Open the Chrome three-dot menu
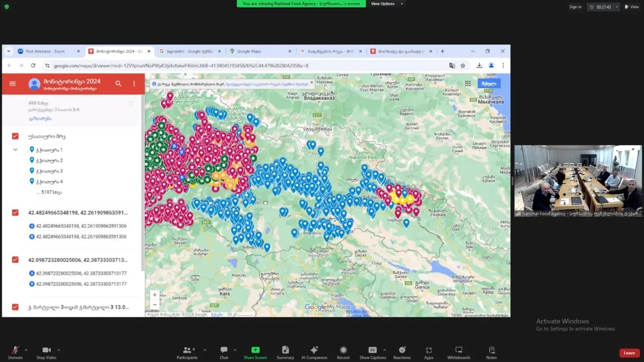644x362 pixels. (503, 65)
